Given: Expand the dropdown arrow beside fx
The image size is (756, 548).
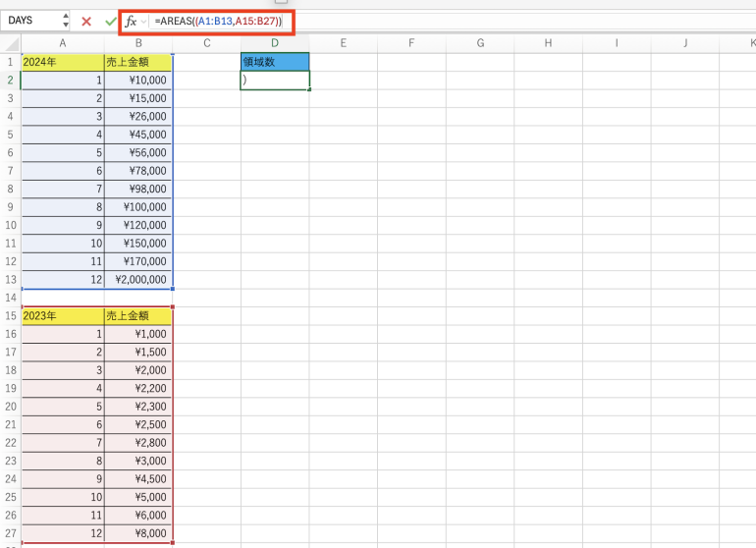Looking at the screenshot, I should click(x=144, y=21).
